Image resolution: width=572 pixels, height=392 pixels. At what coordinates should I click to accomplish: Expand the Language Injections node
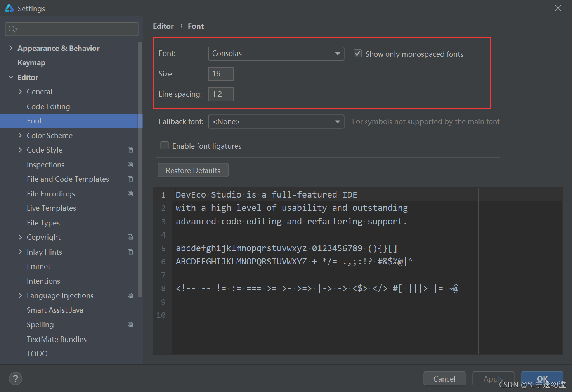tap(20, 295)
